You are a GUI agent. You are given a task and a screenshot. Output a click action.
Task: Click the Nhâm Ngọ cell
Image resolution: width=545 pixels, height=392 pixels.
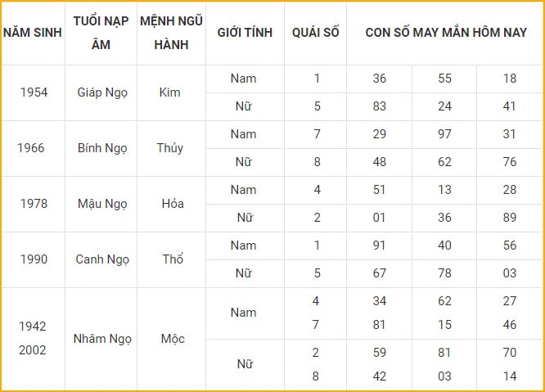tap(101, 339)
